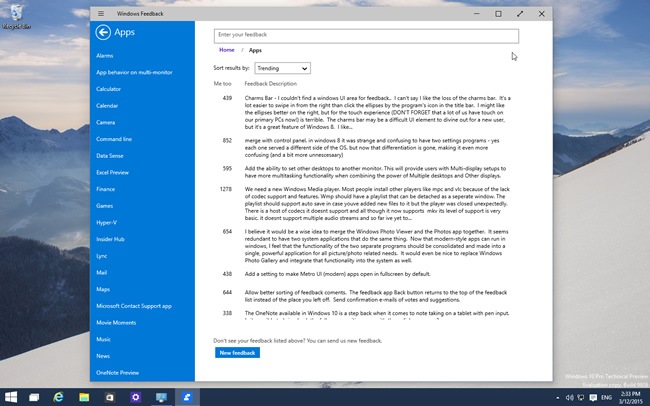
Task: Open Task View on the taskbar
Action: click(34, 397)
